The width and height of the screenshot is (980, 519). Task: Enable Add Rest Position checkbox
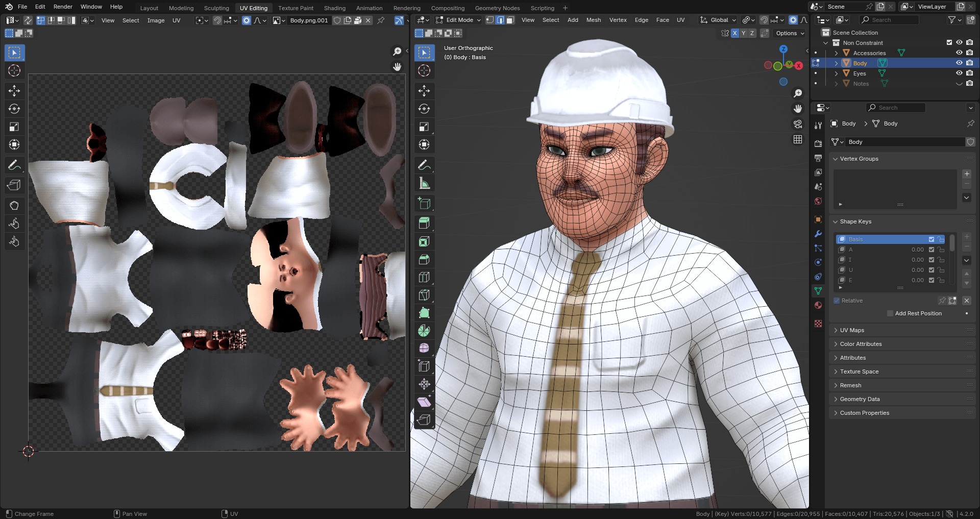pos(890,313)
